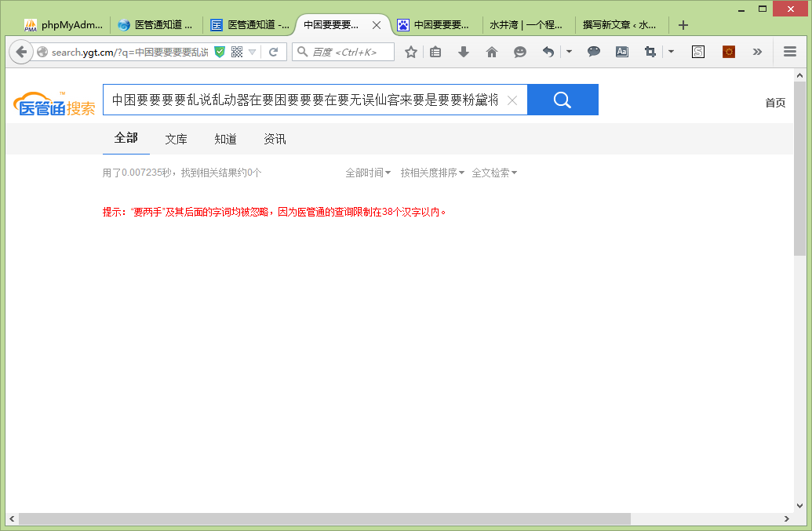Viewport: 812px width, 531px height.
Task: Close the active 中困要要要 tab
Action: pos(377,25)
